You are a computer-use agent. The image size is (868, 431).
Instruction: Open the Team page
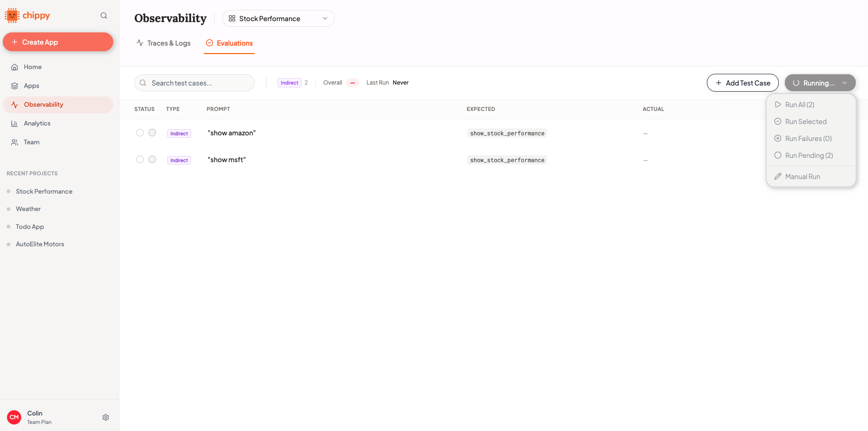[x=58, y=142]
